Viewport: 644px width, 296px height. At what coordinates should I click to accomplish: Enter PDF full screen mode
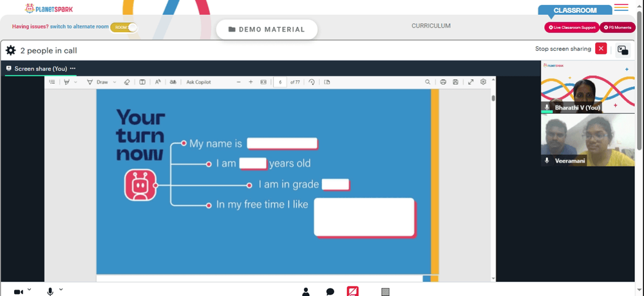point(471,82)
